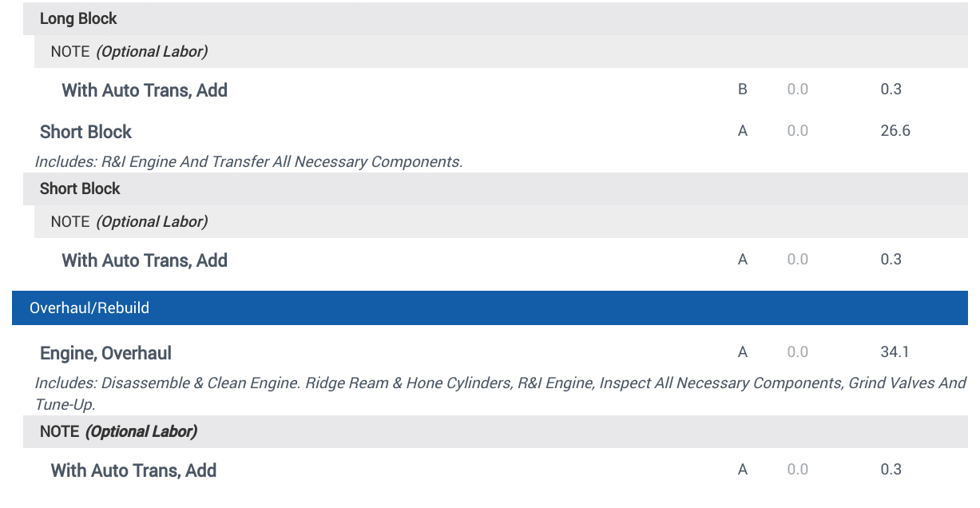Click the 34.1 labor time value
This screenshot has width=980, height=508.
(x=895, y=352)
